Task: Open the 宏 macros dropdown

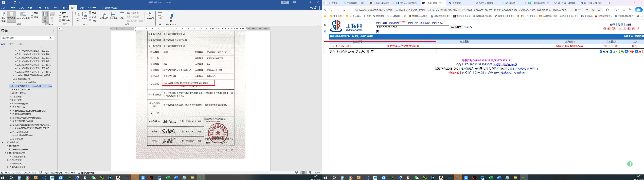Action: click(160, 17)
